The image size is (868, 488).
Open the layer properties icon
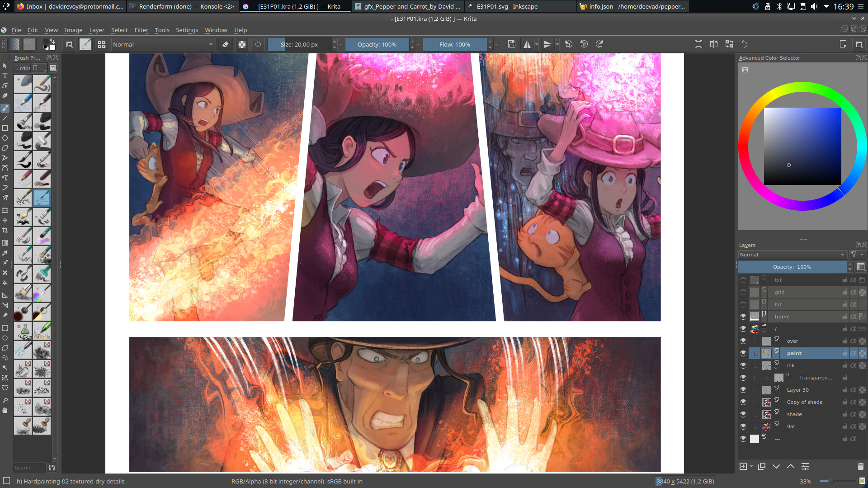click(x=805, y=466)
